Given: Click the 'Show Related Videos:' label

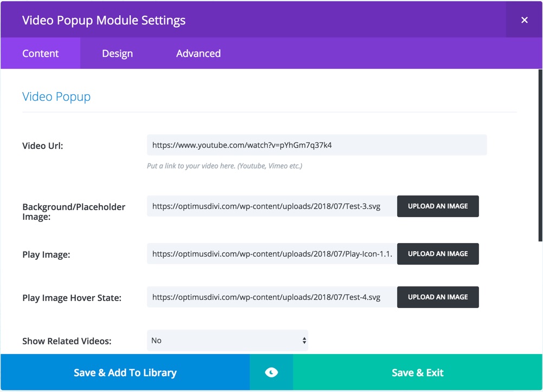Looking at the screenshot, I should point(67,341).
